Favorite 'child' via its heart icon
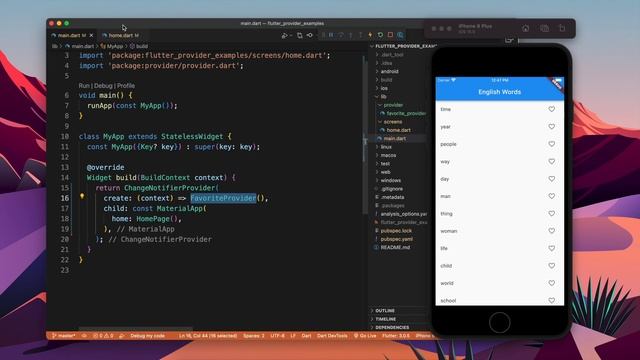The image size is (640, 360). (x=551, y=265)
